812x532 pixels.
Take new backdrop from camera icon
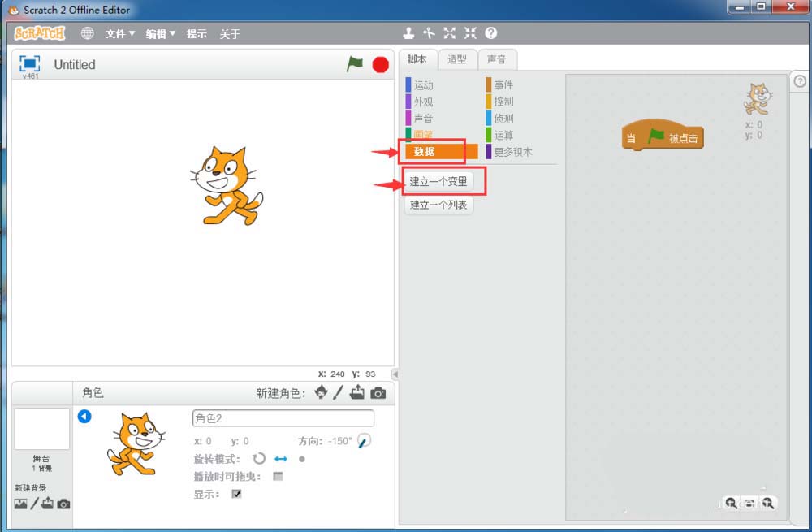[x=63, y=504]
